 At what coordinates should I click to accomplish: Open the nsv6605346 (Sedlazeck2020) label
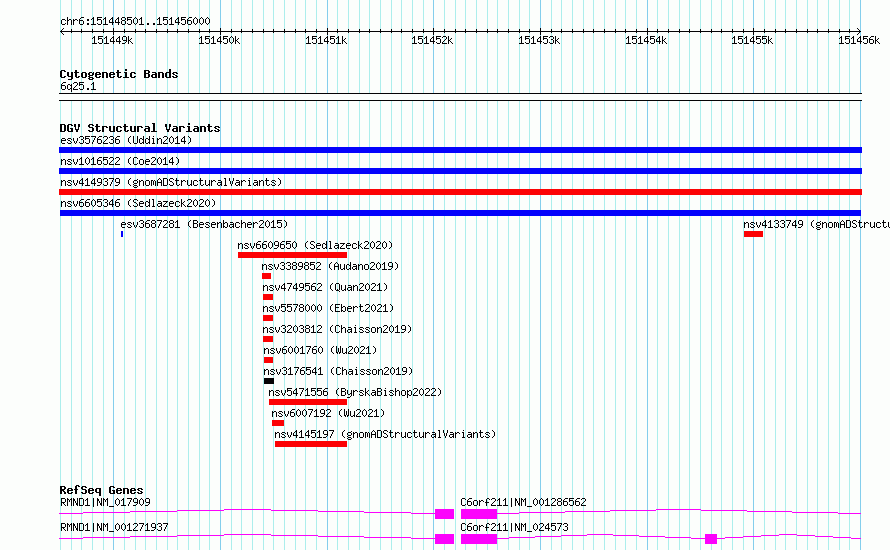[x=138, y=203]
